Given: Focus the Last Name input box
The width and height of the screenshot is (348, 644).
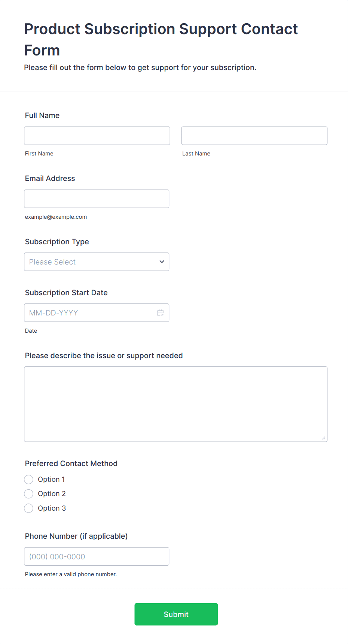Looking at the screenshot, I should point(254,136).
